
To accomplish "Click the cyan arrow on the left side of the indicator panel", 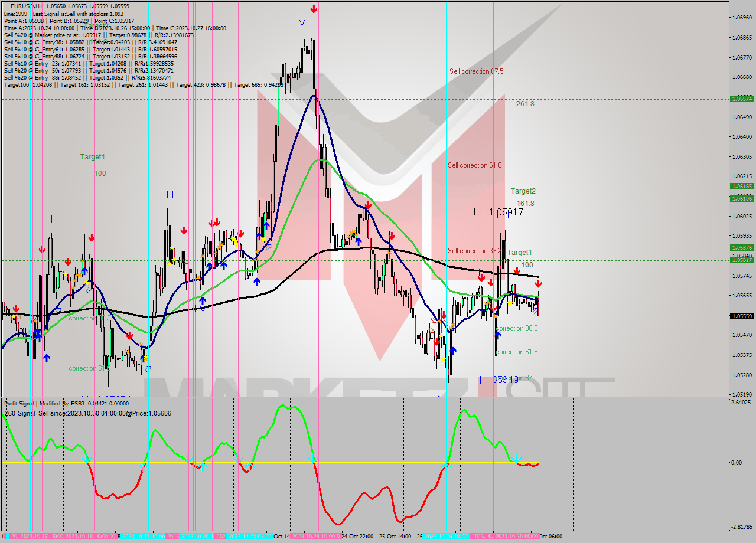I will coord(87,459).
